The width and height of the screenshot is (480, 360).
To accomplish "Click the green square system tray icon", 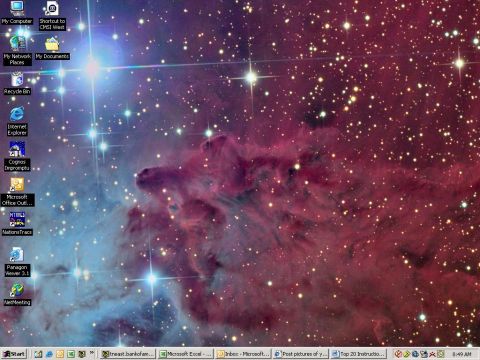I will (x=441, y=354).
